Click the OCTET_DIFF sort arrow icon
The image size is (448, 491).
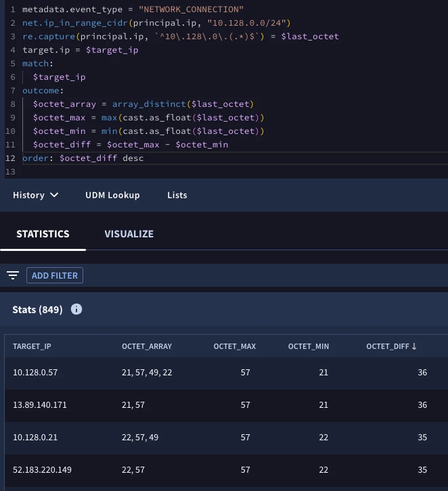tap(414, 346)
